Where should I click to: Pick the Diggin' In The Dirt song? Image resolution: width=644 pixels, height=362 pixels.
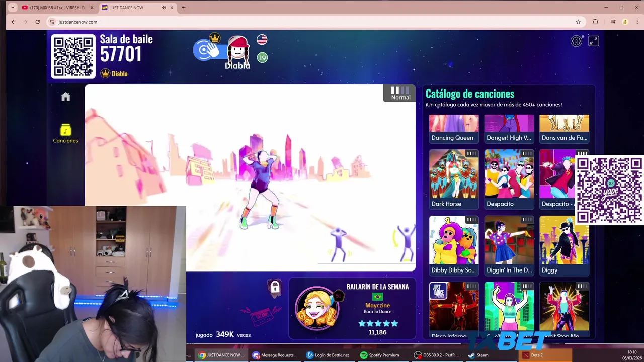pyautogui.click(x=509, y=245)
